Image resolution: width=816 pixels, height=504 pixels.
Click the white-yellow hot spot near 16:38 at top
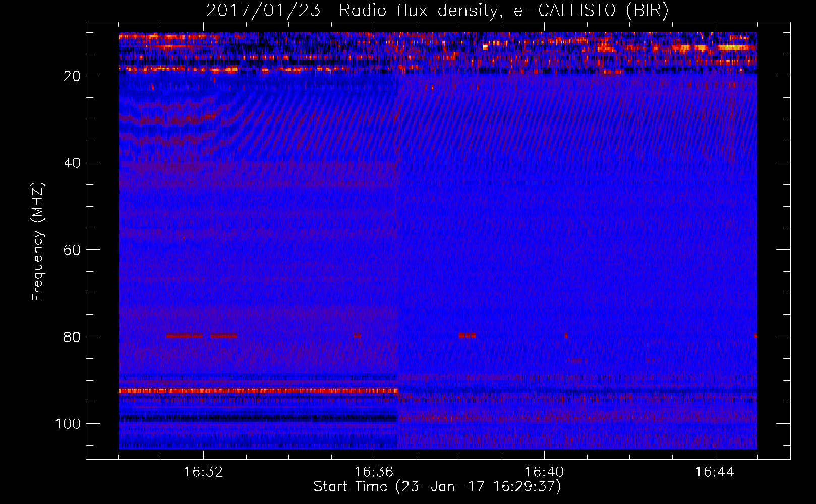pos(485,47)
